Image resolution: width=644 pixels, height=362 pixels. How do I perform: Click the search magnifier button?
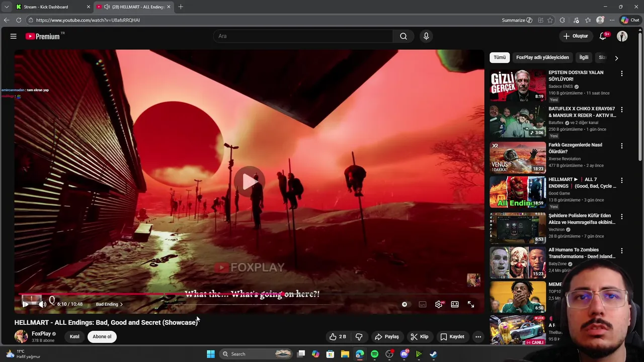(404, 36)
